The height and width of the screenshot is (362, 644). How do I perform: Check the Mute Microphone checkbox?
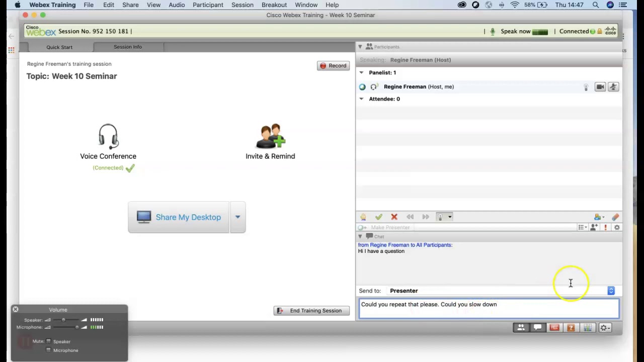click(49, 350)
